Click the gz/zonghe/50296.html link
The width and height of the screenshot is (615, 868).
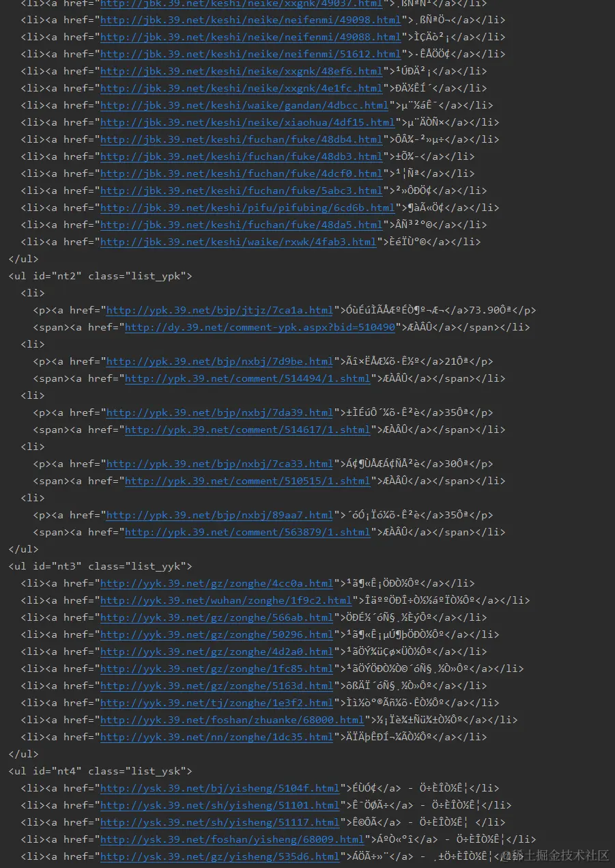coord(217,634)
